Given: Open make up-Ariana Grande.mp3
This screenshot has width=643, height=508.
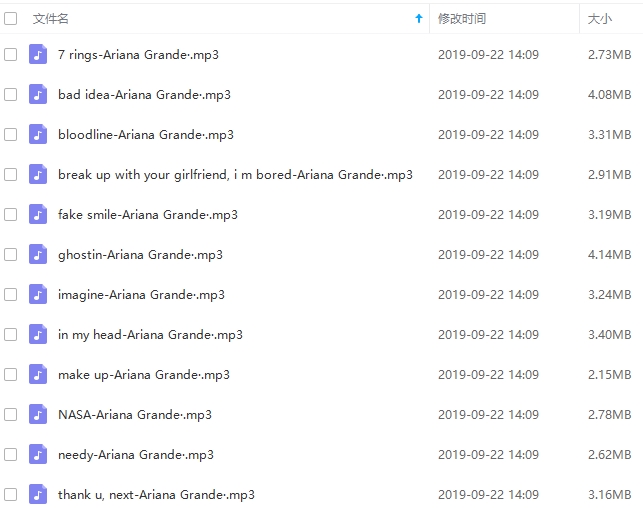Looking at the screenshot, I should [144, 375].
